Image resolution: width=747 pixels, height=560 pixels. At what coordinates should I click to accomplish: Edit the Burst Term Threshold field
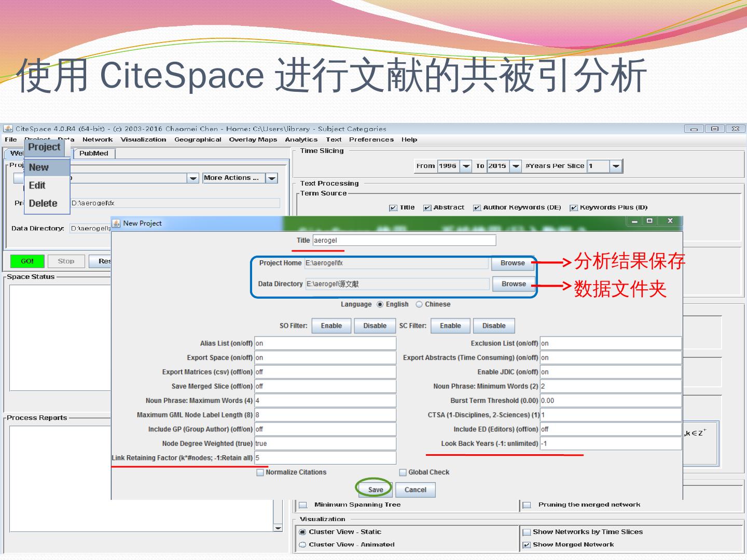tap(611, 401)
